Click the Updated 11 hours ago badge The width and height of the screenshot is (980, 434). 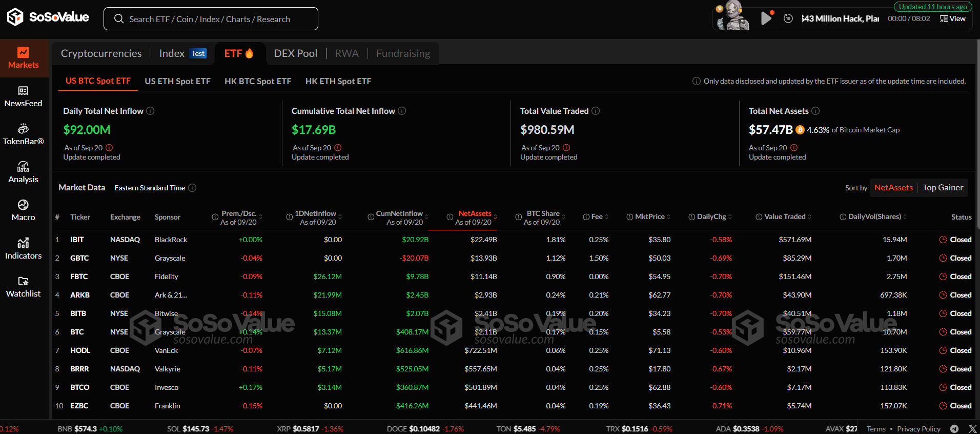(x=933, y=7)
